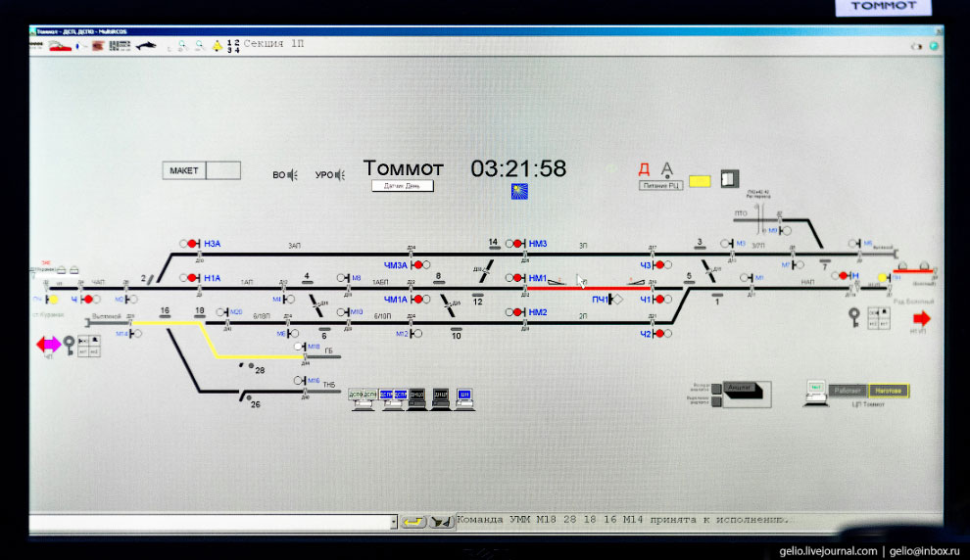Viewport: 970px width, 560px height.
Task: Select signal ЧМ1А
Action: point(407,300)
